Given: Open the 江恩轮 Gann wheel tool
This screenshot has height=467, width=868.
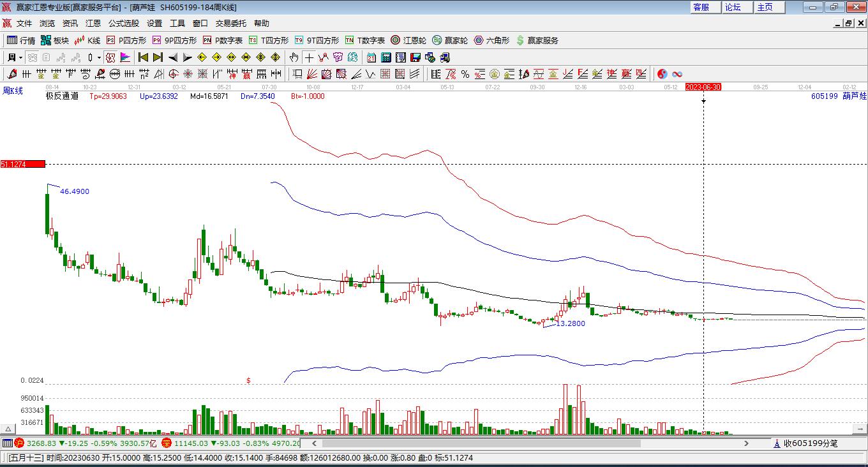Looking at the screenshot, I should tap(408, 40).
